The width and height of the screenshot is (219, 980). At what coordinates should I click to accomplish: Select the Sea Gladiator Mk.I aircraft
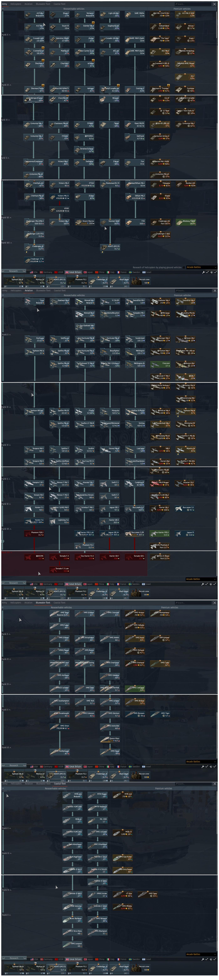pyautogui.click(x=84, y=327)
